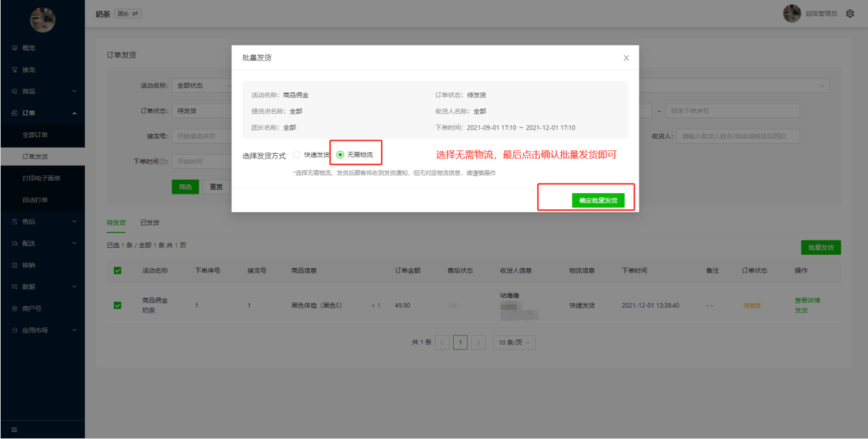Click the sidebar collapse hamburger icon

point(14,430)
